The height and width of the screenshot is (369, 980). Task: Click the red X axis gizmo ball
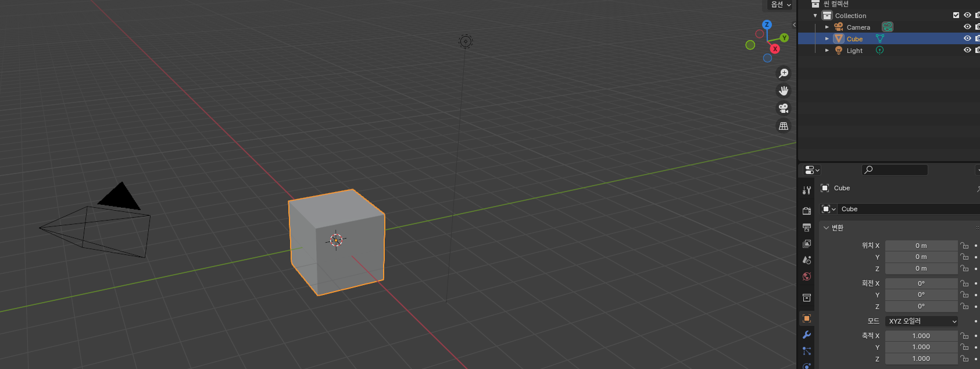pos(775,49)
